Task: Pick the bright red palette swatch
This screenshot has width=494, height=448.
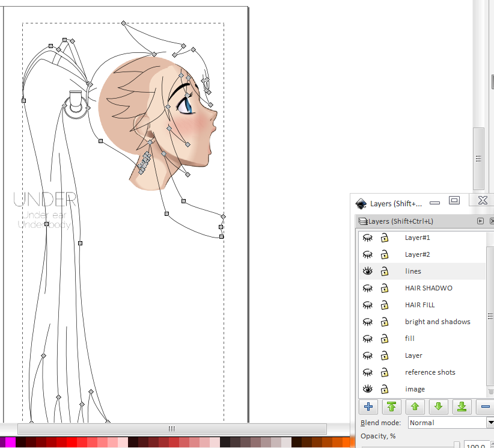Action: point(72,443)
